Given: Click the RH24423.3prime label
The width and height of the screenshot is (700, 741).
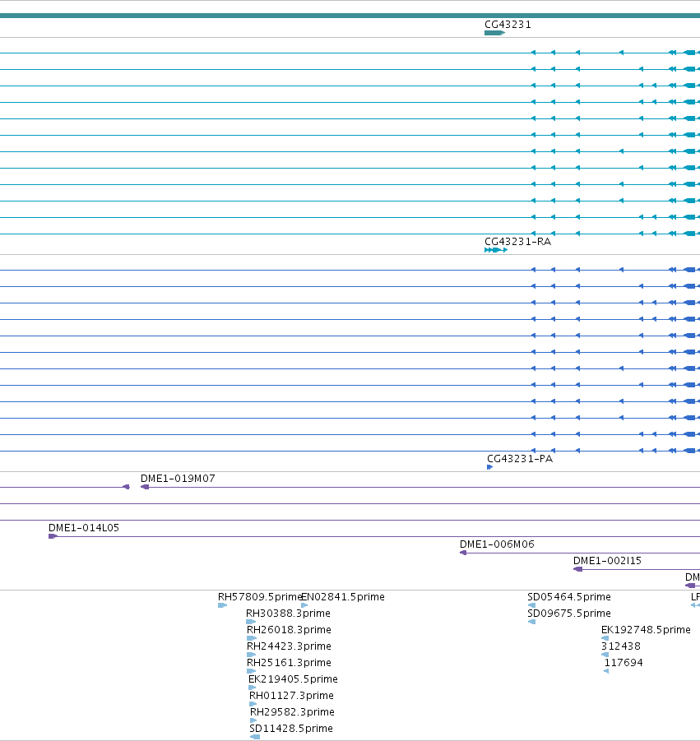Looking at the screenshot, I should (x=289, y=646).
